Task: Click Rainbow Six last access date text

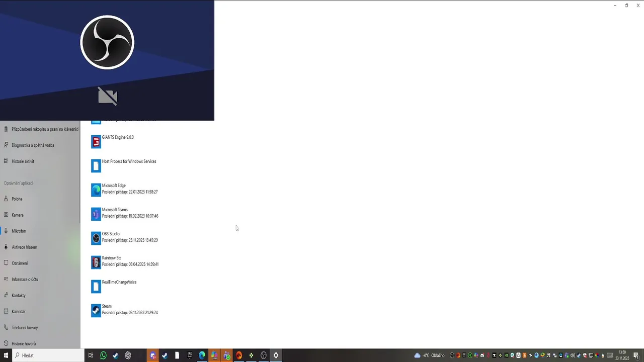Action: (130, 264)
